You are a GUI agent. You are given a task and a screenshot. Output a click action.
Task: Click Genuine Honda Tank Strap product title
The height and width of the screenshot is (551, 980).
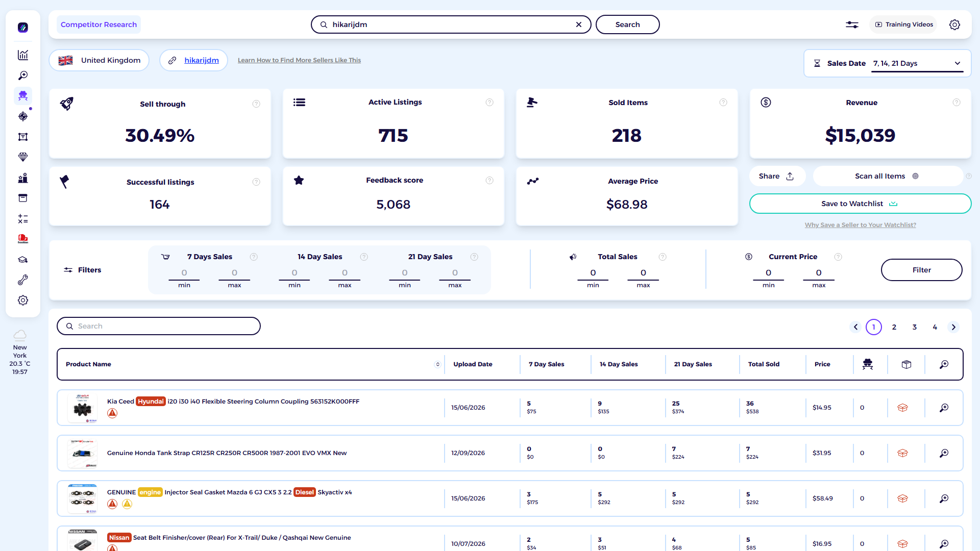point(227,453)
